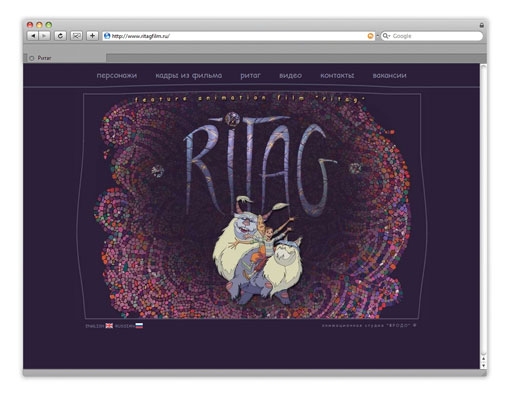Click the browser forward arrow button

click(44, 36)
